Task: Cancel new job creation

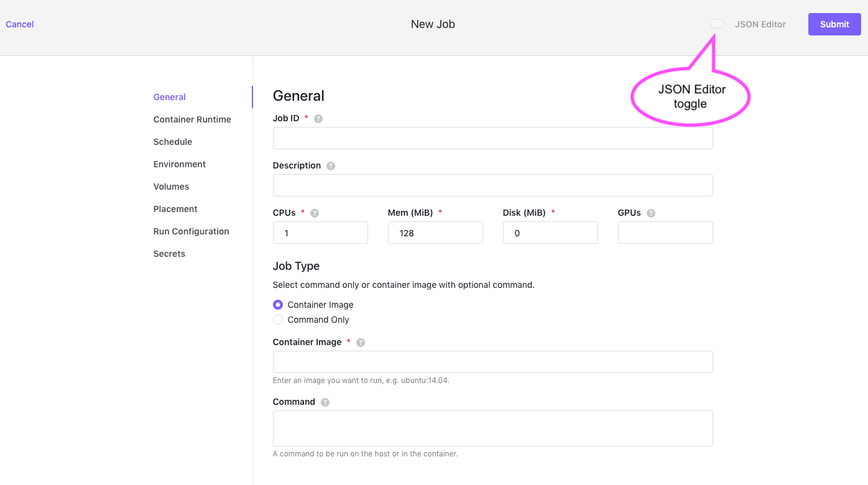Action: point(20,24)
